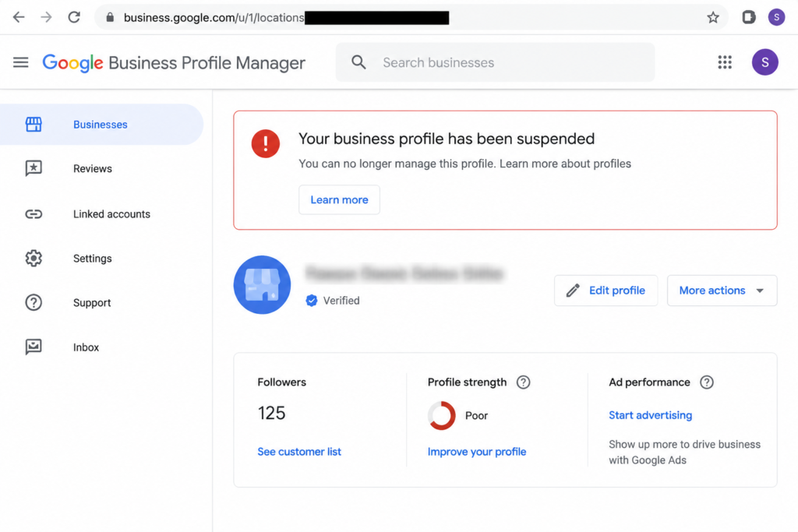Focus the Search businesses field
The image size is (798, 532).
point(495,62)
